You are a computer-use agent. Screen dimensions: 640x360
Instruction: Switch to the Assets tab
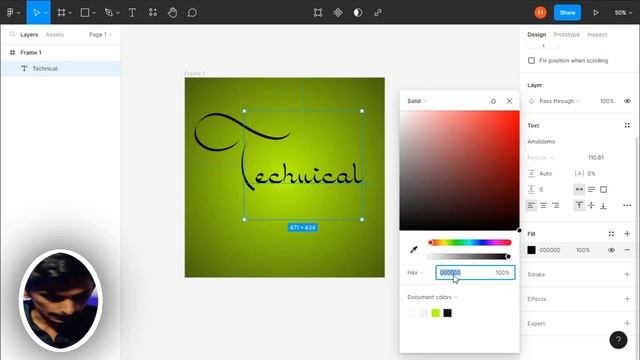tap(55, 35)
